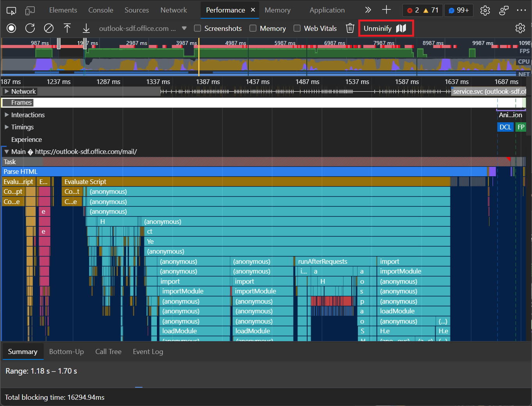
Task: Switch to the Memory panel tab
Action: (277, 10)
